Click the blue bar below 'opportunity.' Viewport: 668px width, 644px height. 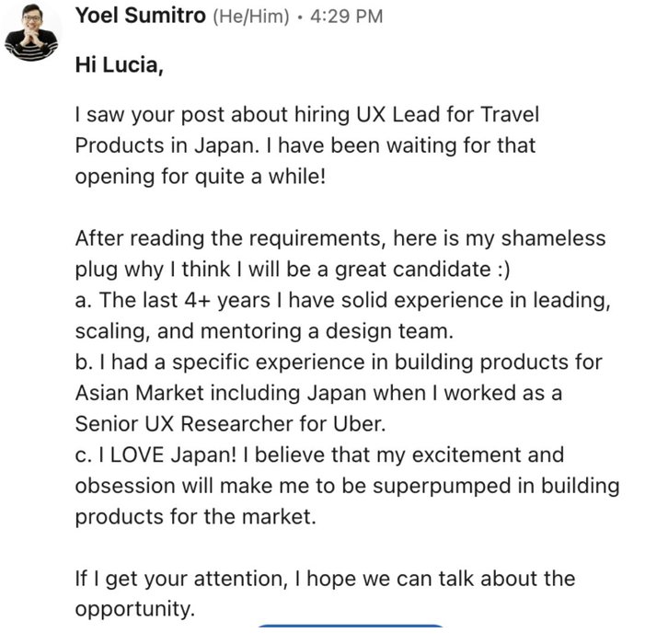[x=351, y=626]
